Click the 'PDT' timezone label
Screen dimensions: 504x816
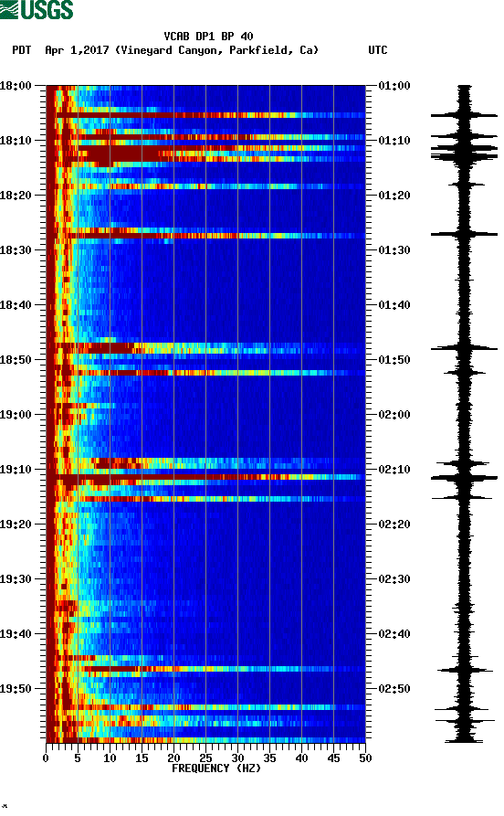click(21, 50)
